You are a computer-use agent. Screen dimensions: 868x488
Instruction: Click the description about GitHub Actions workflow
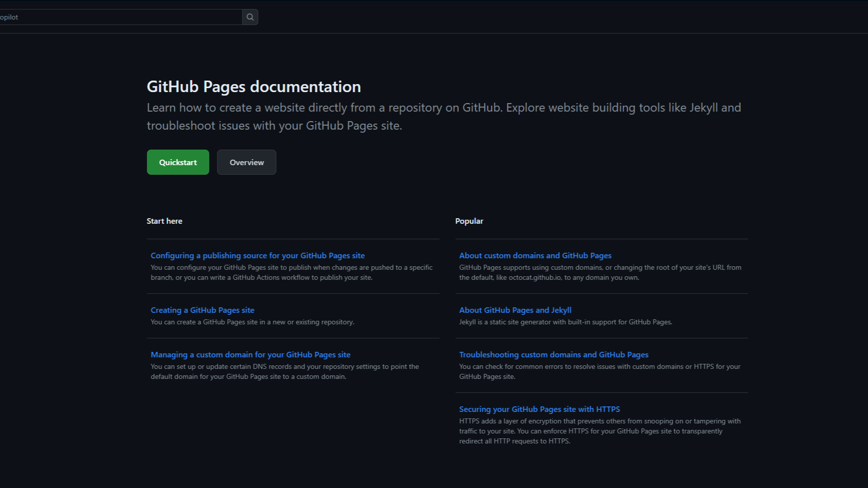click(x=291, y=272)
